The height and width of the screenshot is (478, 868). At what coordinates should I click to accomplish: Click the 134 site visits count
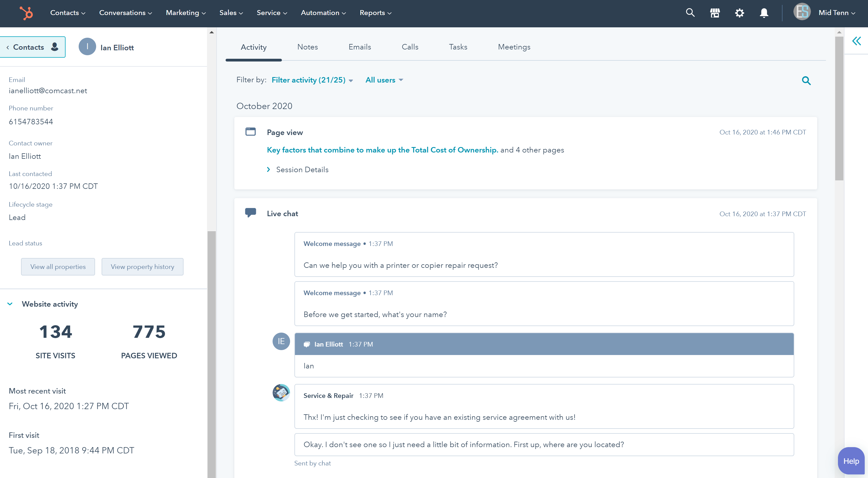coord(56,332)
